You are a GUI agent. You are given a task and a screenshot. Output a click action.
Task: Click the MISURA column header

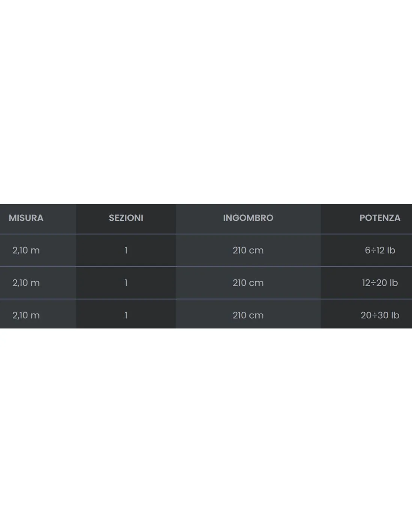[26, 218]
